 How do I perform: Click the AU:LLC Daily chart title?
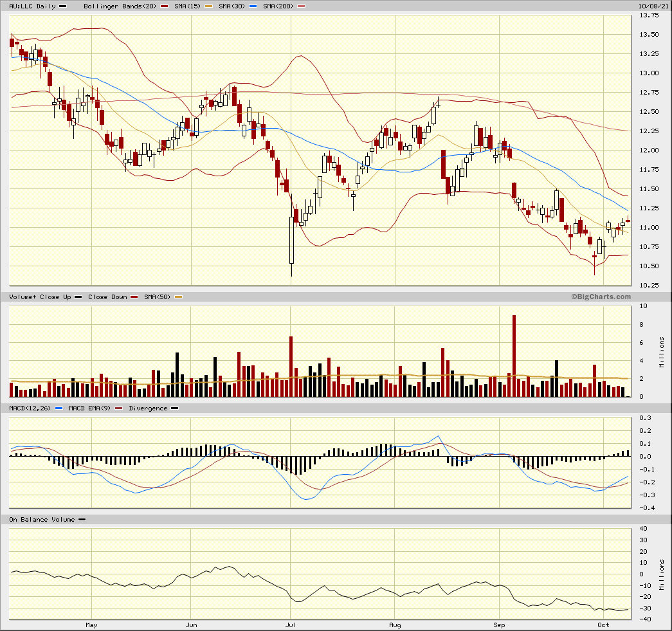coord(33,6)
